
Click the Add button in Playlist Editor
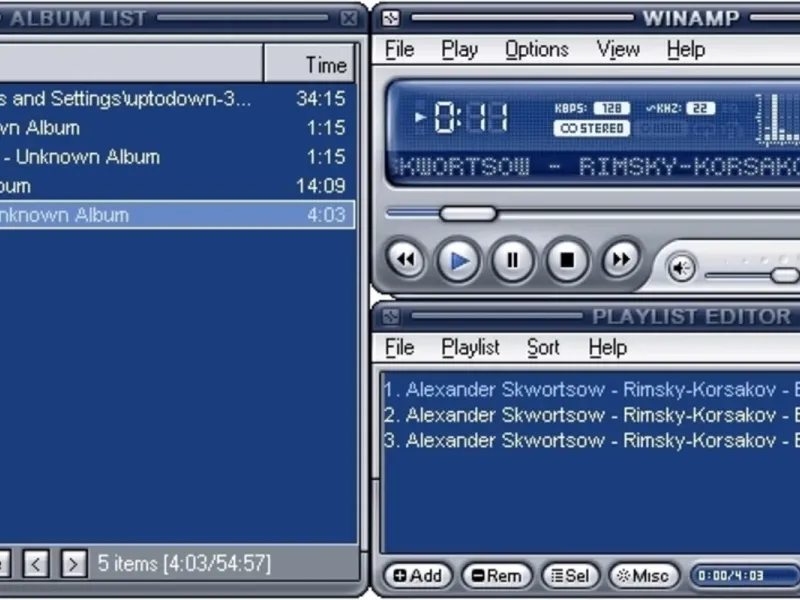pos(418,576)
